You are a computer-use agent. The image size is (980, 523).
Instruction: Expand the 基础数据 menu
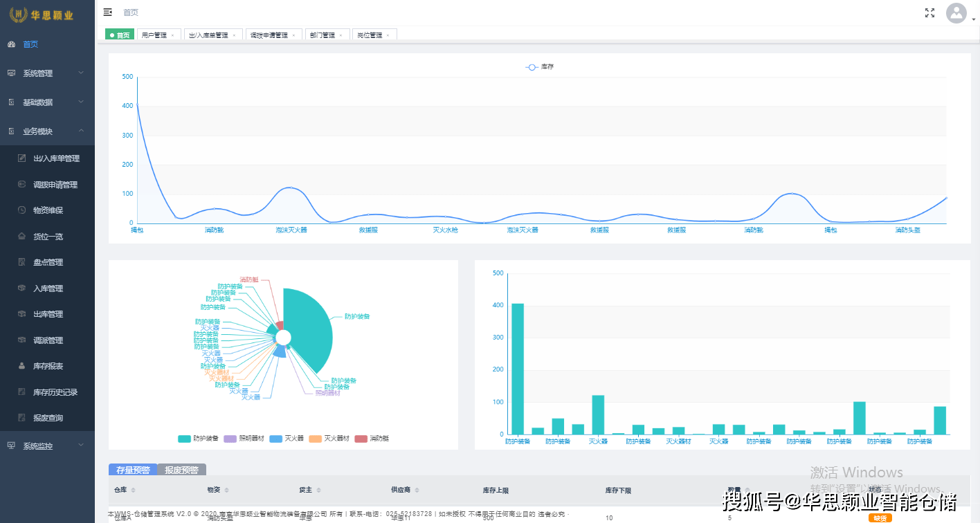[x=47, y=102]
